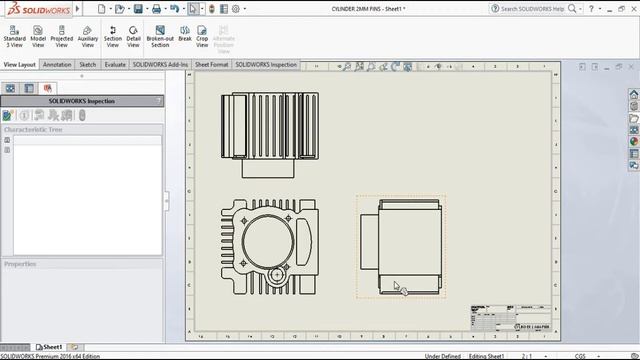Open the Annotation tab
This screenshot has height=360, width=640.
tap(57, 64)
